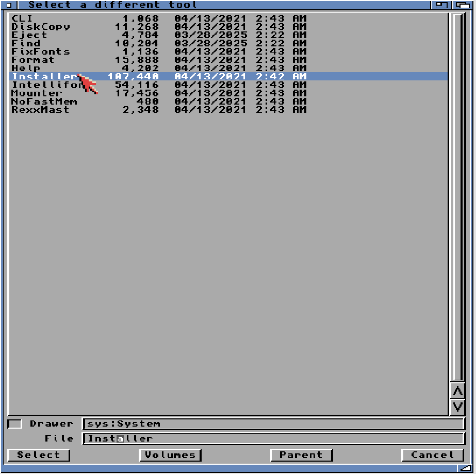
Task: Select DiskCopy in the file list
Action: coord(40,27)
